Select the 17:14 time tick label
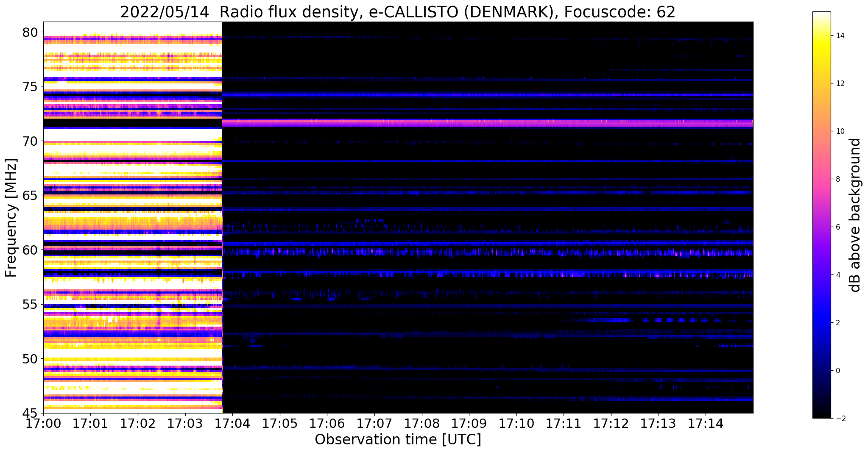The image size is (868, 452). pos(706,423)
